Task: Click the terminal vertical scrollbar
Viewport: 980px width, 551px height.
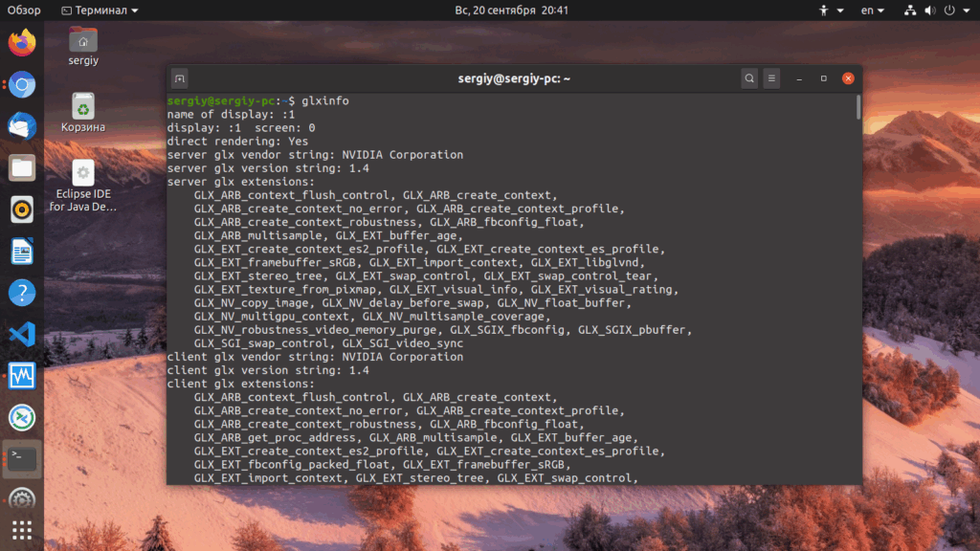Action: (x=858, y=107)
